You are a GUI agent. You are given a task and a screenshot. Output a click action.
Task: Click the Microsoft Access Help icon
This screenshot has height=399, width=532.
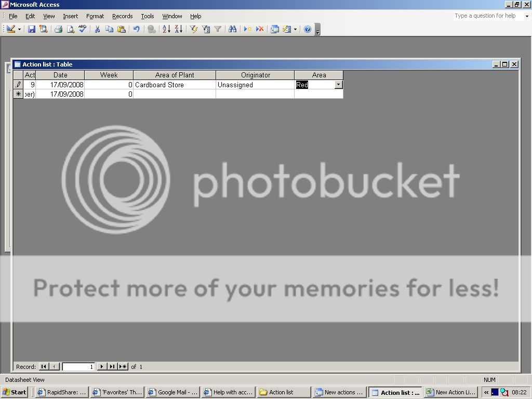308,29
